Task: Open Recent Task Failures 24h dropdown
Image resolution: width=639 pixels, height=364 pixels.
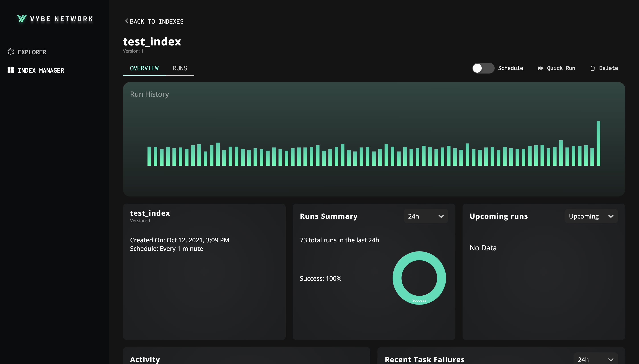Action: coord(595,359)
